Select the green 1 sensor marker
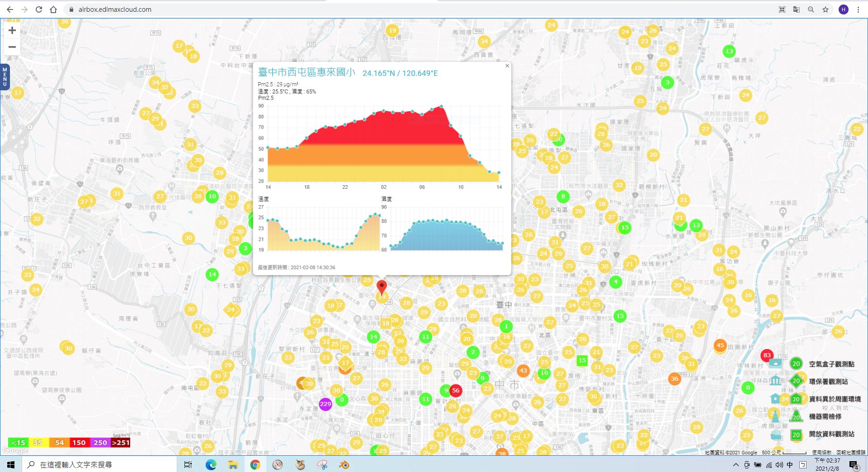Viewport: 868px width, 472px height. tap(506, 326)
